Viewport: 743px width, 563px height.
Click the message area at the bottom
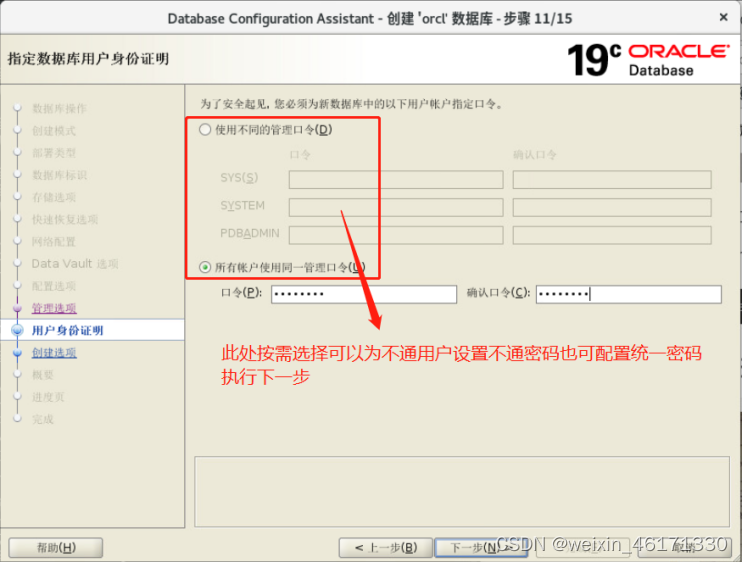(x=462, y=492)
